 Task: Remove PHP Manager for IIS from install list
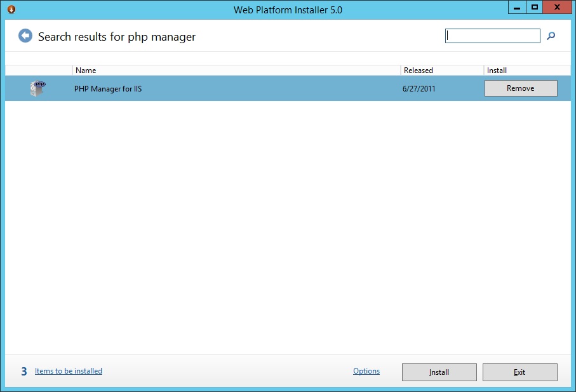(x=521, y=88)
